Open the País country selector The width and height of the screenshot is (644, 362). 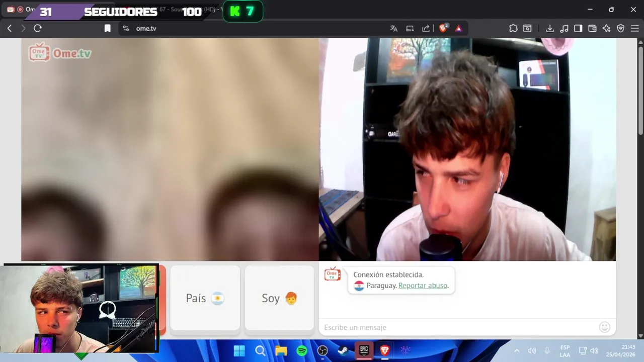pyautogui.click(x=205, y=298)
